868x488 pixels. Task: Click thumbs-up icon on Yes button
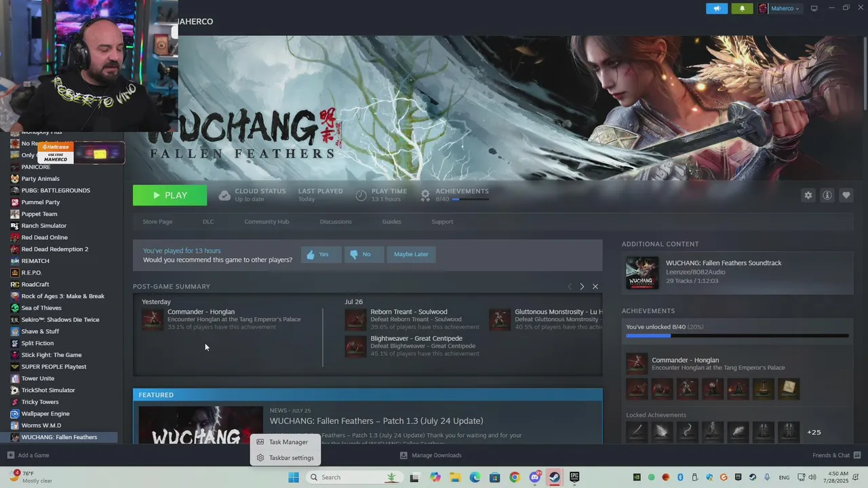pos(311,255)
